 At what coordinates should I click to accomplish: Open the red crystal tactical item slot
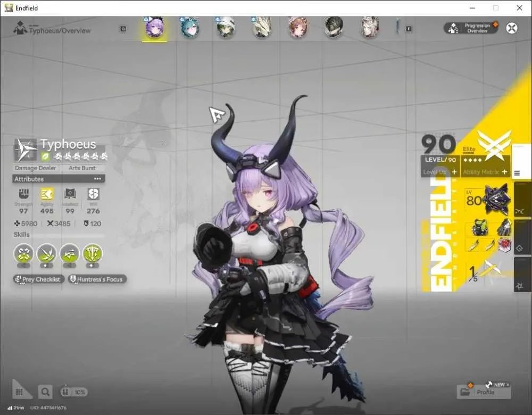(x=504, y=245)
